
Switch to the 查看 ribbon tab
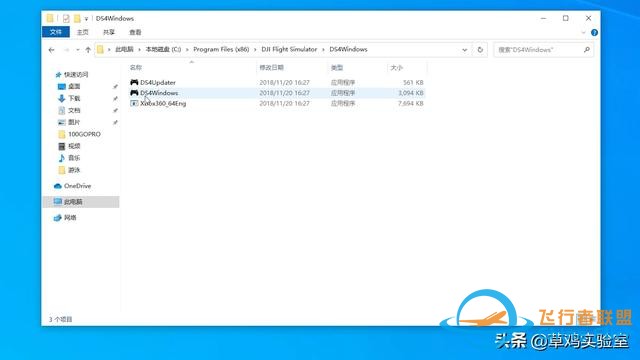pos(135,32)
